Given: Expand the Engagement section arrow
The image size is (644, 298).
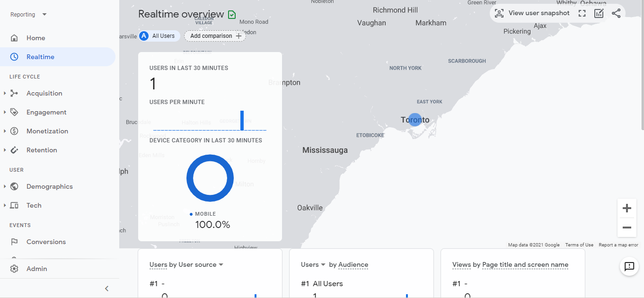Looking at the screenshot, I should pyautogui.click(x=5, y=112).
